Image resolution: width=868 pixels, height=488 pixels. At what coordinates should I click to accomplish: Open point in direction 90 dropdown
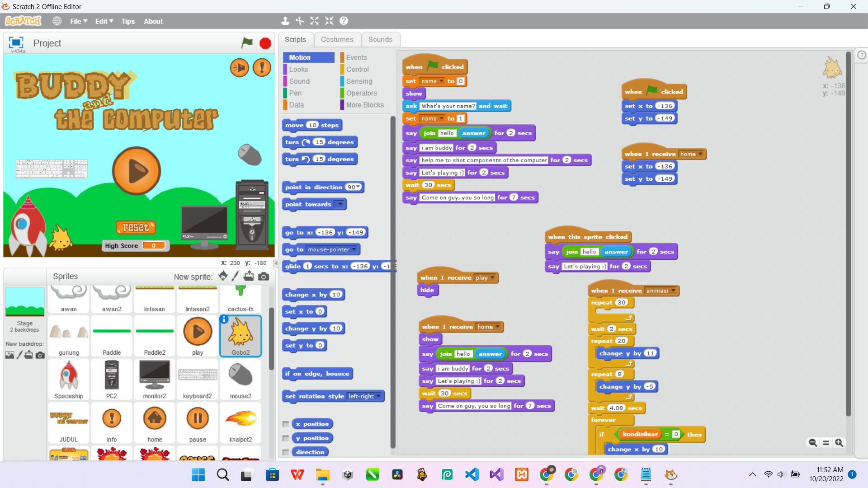[x=358, y=188]
